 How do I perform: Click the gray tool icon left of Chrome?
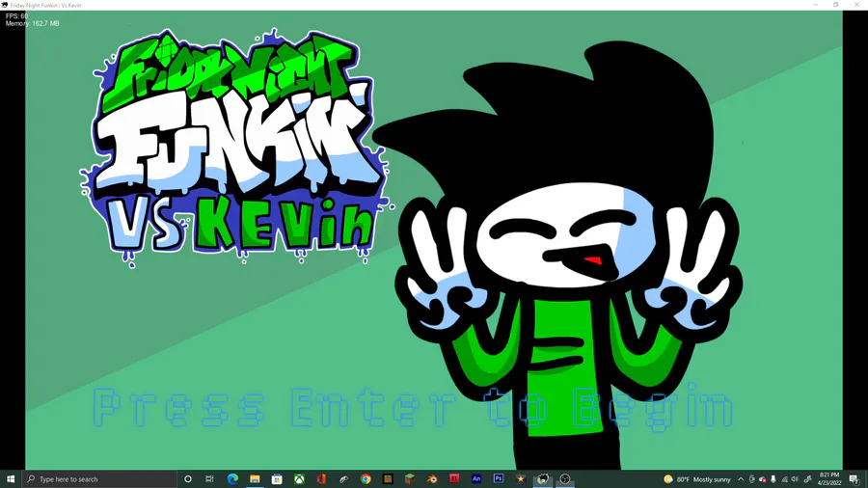tap(343, 479)
